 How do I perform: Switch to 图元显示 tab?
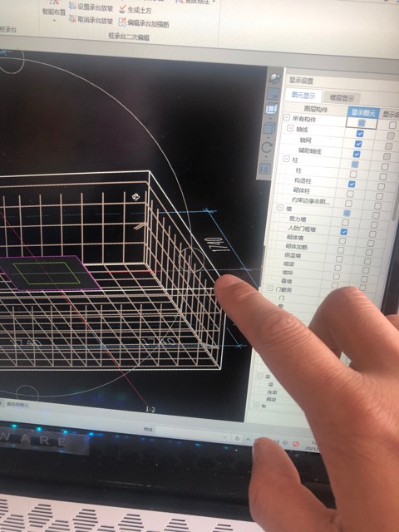coord(303,95)
